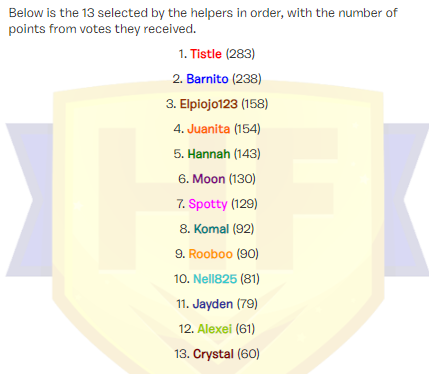Open Elpiojo123's profile link
This screenshot has height=374, width=429.
click(209, 104)
